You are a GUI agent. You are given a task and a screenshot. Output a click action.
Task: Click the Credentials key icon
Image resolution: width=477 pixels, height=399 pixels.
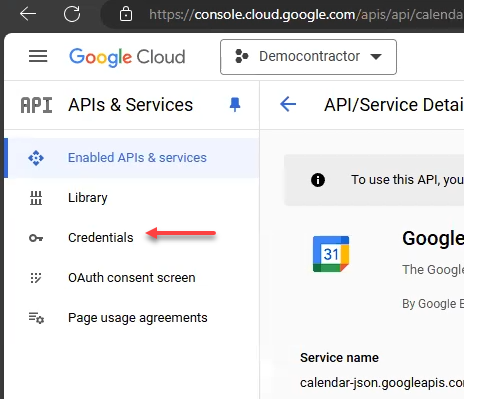tap(36, 238)
